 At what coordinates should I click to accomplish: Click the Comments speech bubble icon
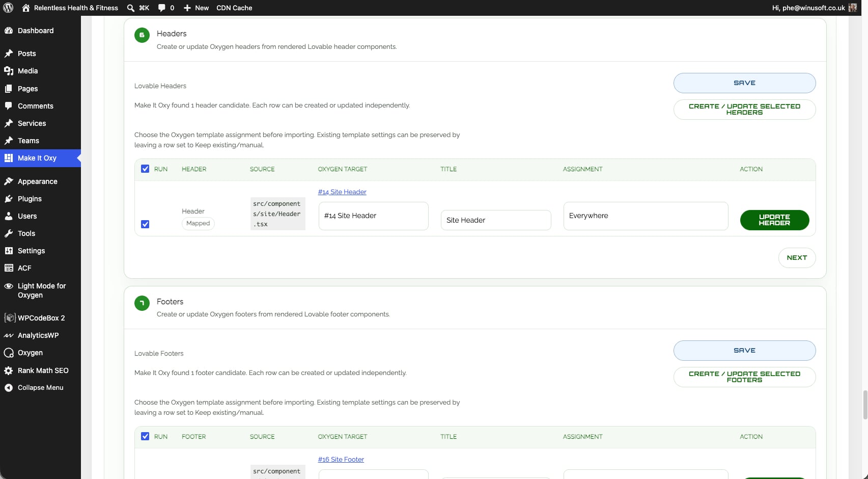pyautogui.click(x=9, y=106)
